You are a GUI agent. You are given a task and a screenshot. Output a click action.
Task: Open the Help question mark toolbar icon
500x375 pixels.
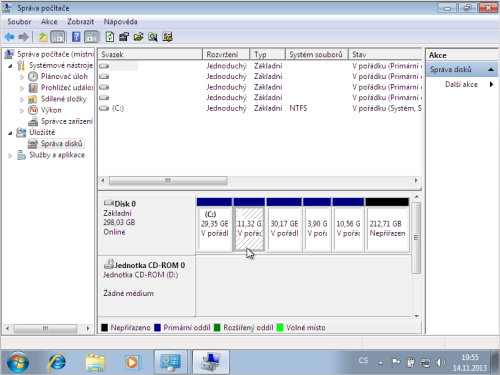point(76,37)
